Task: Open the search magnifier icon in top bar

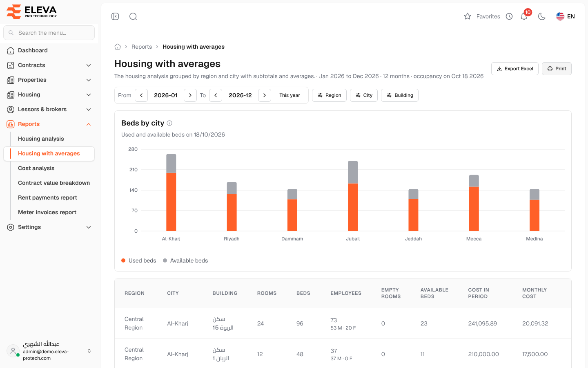Action: [133, 16]
